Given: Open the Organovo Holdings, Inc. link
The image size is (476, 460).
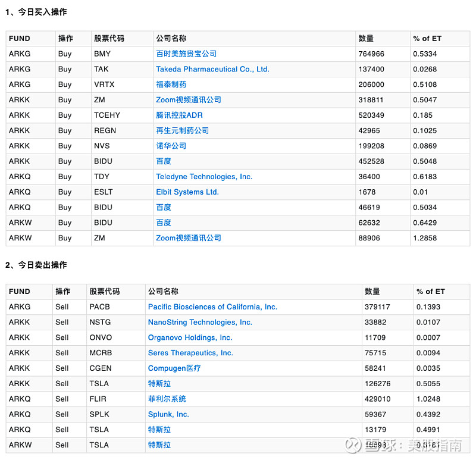Looking at the screenshot, I should (x=190, y=337).
